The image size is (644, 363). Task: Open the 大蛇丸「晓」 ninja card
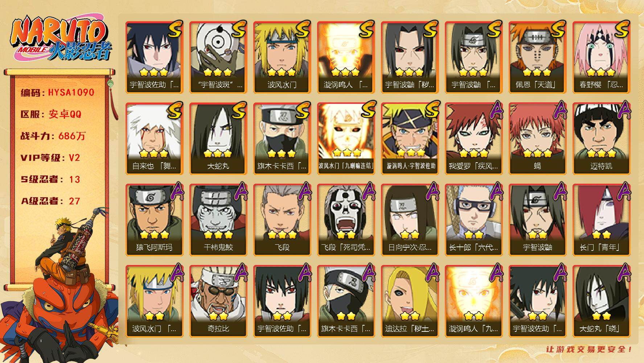coord(601,301)
